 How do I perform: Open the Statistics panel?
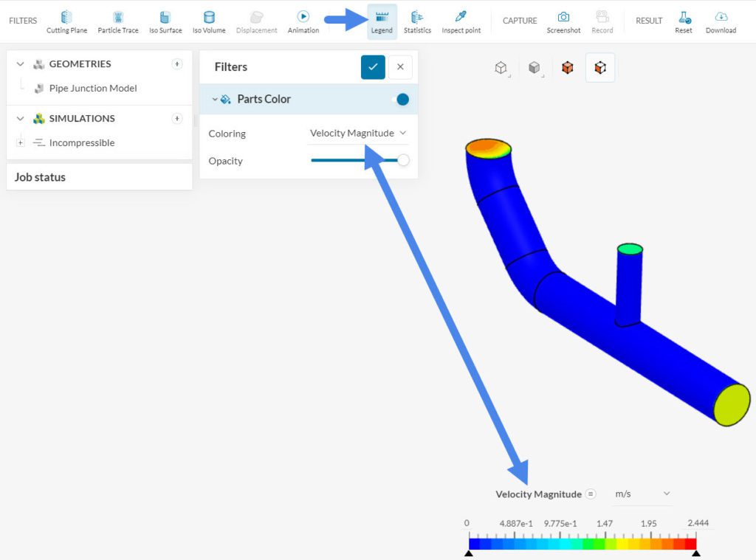[417, 20]
